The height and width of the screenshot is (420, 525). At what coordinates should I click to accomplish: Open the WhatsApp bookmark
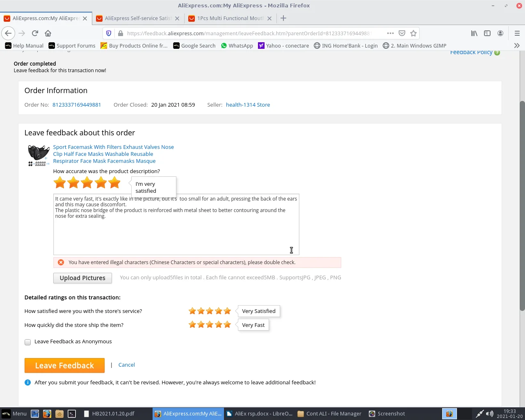click(237, 46)
